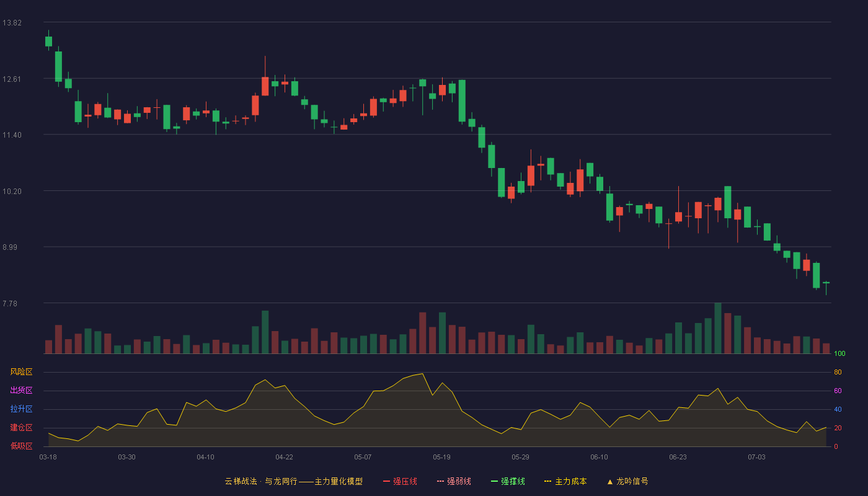Toggle the 主力成本 legend series

pos(565,481)
